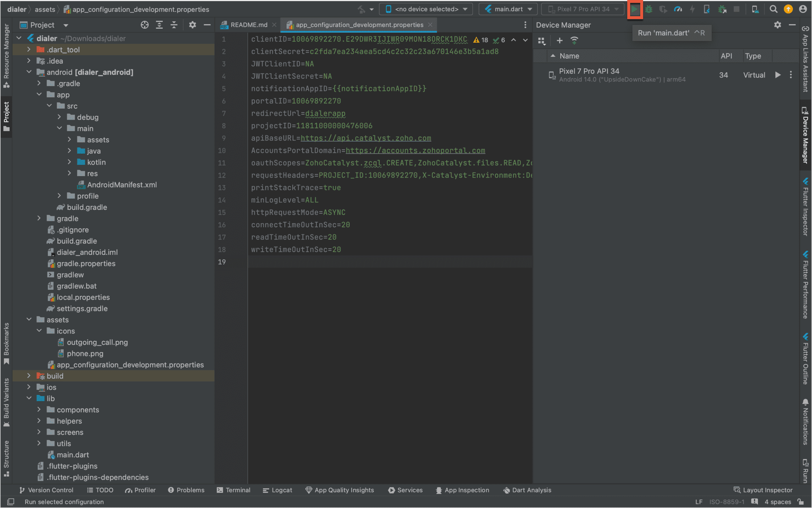Run main.dart with coverage

click(663, 9)
